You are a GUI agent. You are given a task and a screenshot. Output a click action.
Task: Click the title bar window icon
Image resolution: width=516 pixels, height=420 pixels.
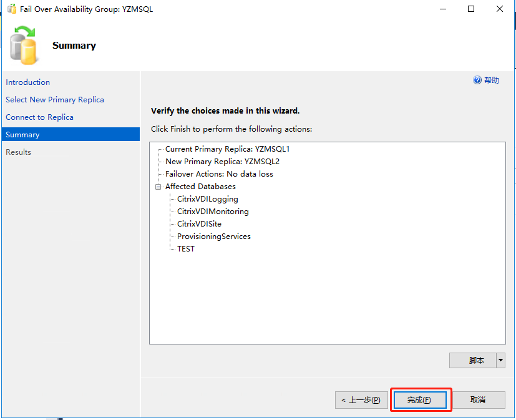point(11,9)
